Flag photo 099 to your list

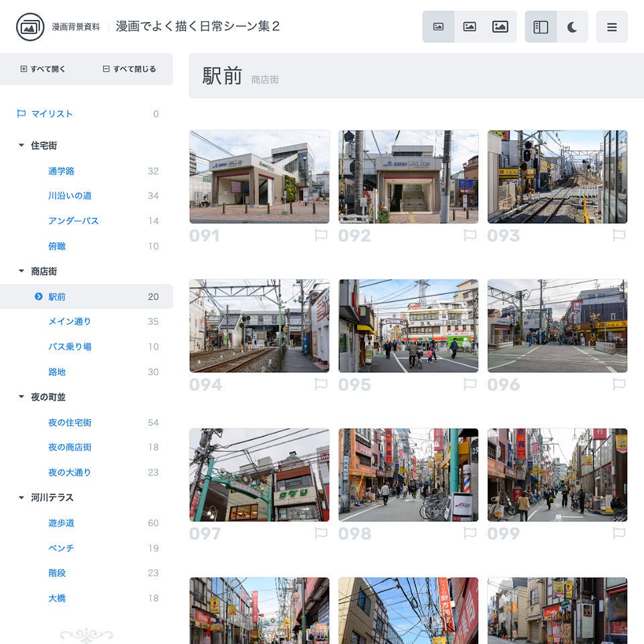click(x=619, y=534)
